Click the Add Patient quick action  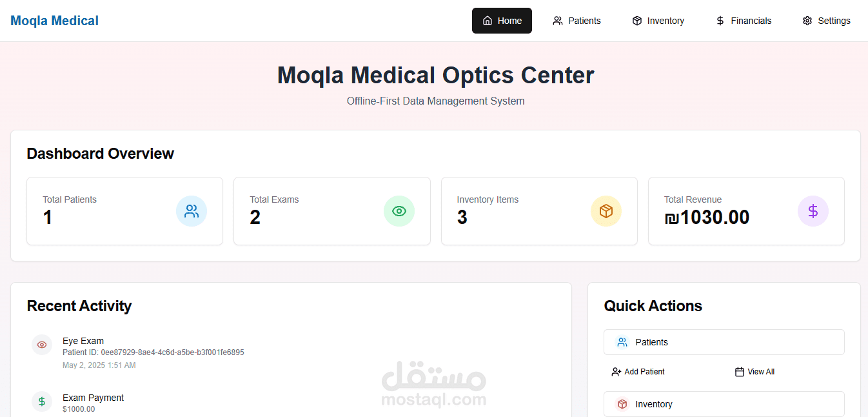coord(638,372)
